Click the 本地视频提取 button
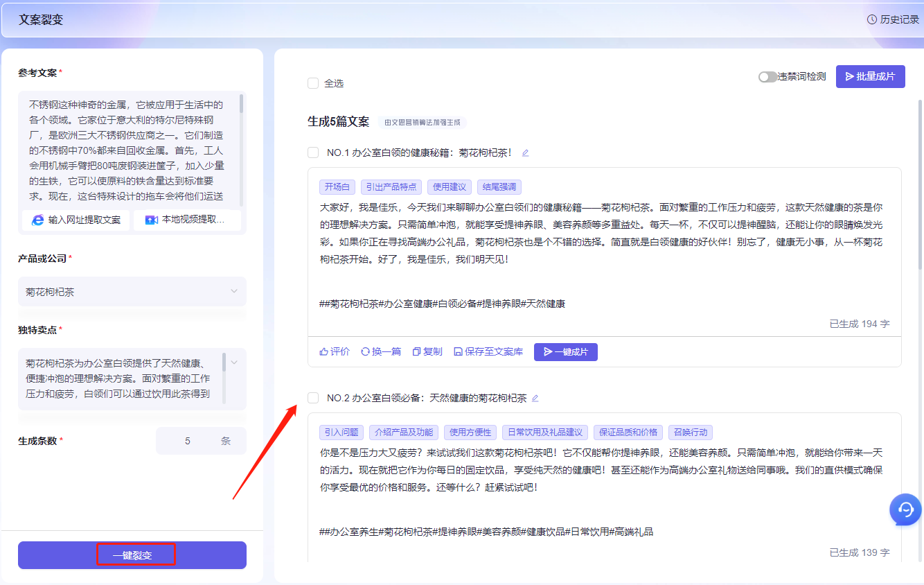The width and height of the screenshot is (924, 585). click(187, 220)
